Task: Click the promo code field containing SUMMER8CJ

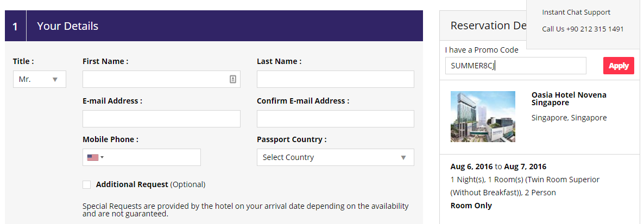Action: (x=515, y=66)
